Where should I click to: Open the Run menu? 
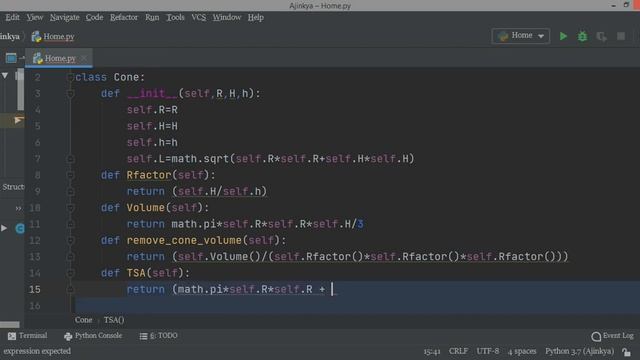pos(152,17)
